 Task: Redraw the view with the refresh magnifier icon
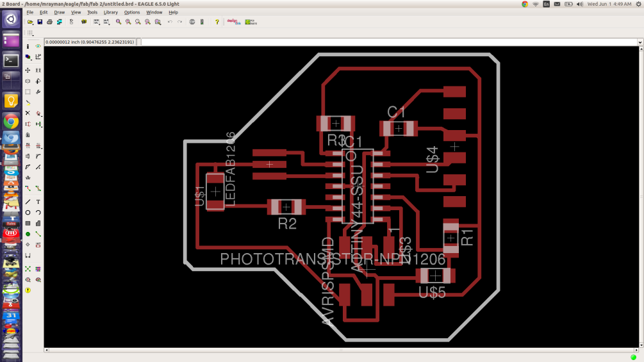coord(148,22)
